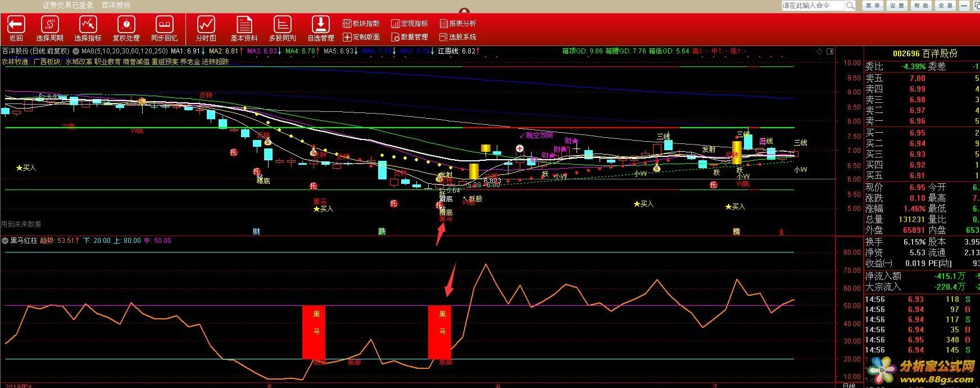
Task: Click the 总量 value 131231
Action: click(x=911, y=220)
